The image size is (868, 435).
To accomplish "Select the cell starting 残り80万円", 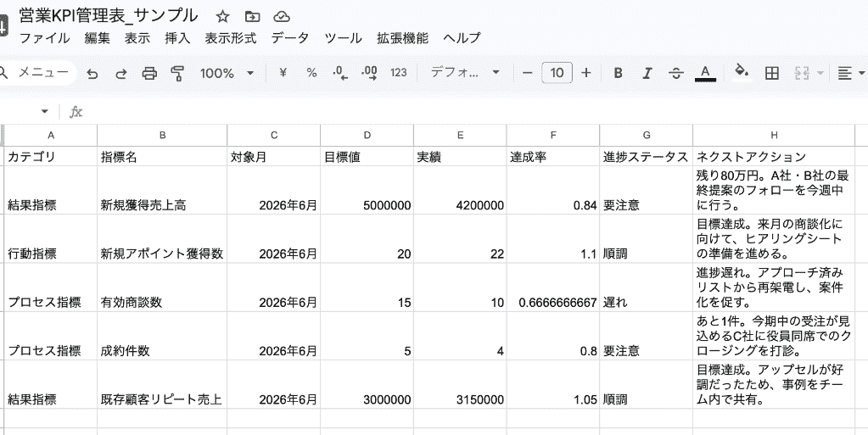I will (774, 191).
